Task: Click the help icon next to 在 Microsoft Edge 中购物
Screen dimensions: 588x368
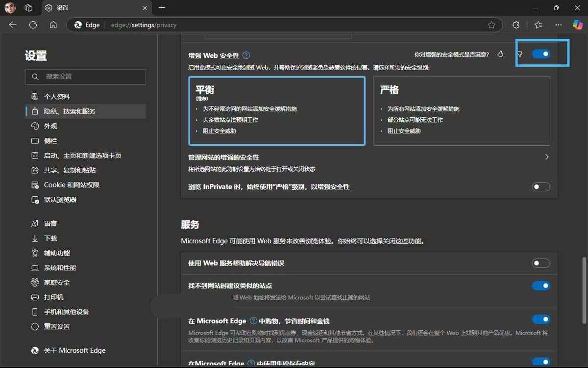Action: pos(253,321)
